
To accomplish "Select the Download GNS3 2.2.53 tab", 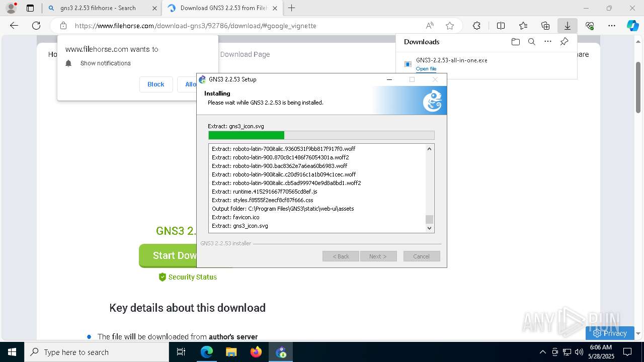I will [223, 8].
